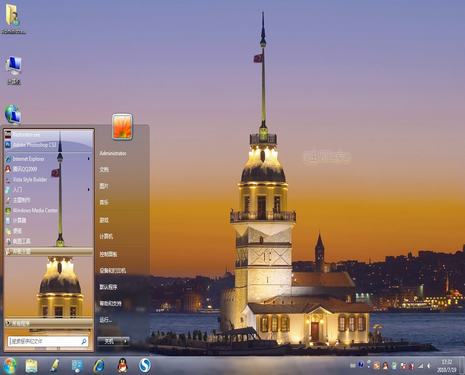Image resolution: width=465 pixels, height=375 pixels.
Task: Launch the Sogou browser taskbar icon
Action: [x=145, y=366]
